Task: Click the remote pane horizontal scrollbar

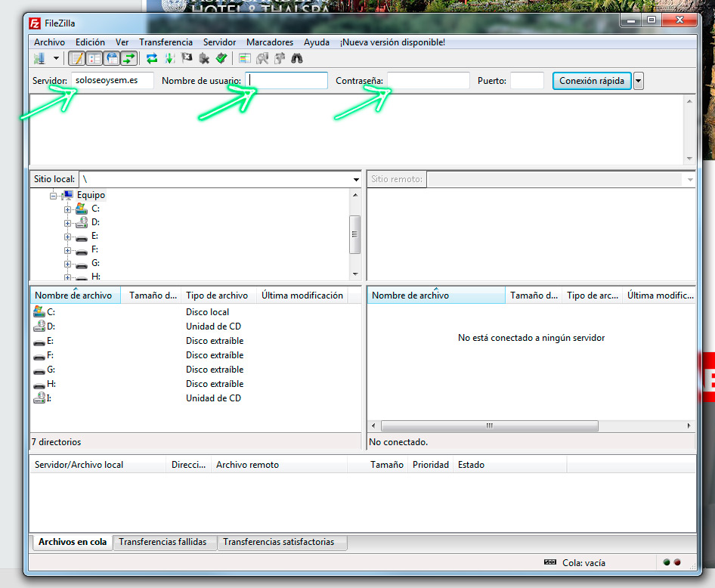Action: 491,426
